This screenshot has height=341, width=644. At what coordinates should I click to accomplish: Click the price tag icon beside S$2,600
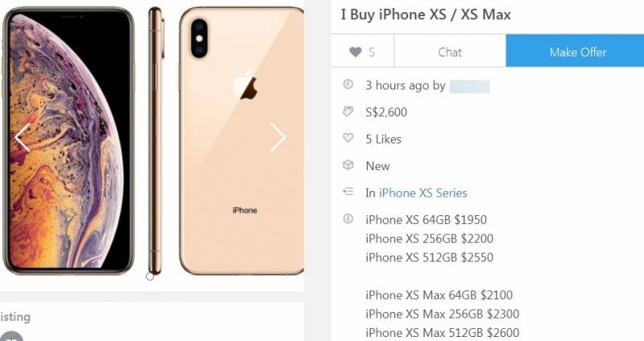pos(348,111)
